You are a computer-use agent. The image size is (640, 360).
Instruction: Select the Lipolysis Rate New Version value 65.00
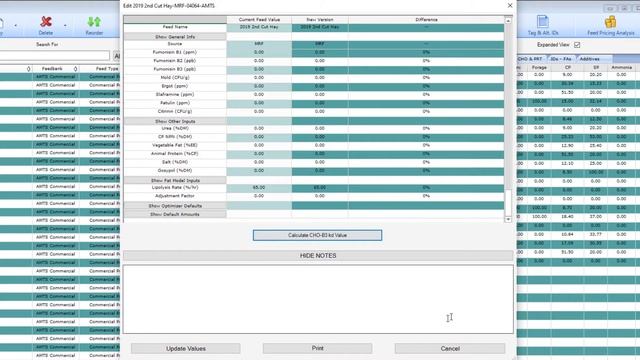[x=320, y=187]
